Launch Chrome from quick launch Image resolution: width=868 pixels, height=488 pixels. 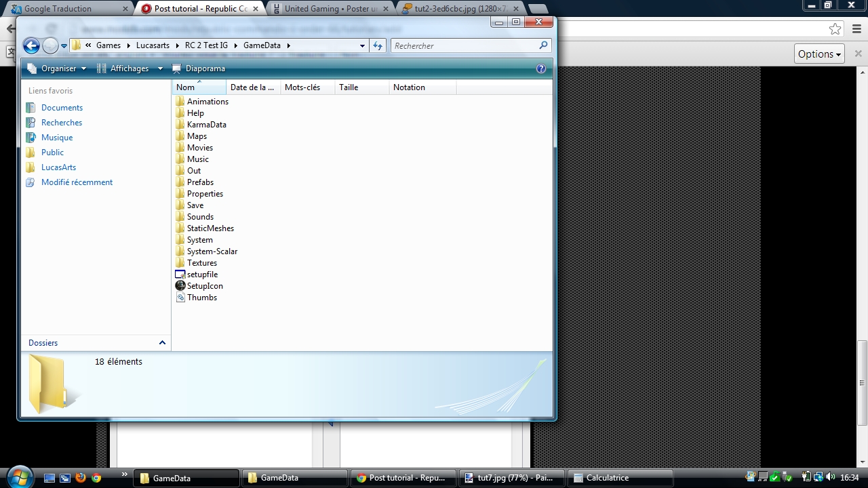96,478
